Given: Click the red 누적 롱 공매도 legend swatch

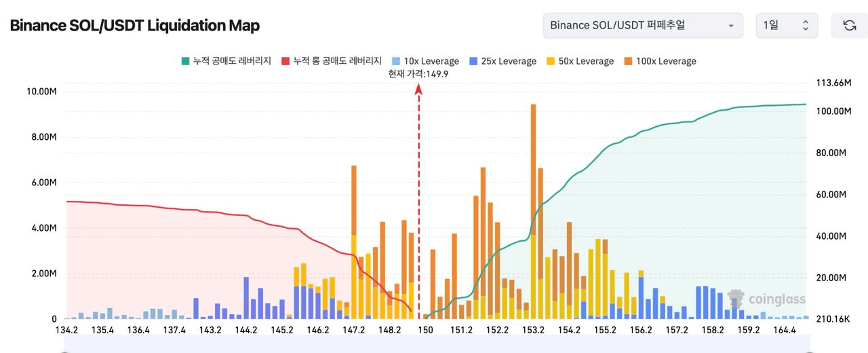Looking at the screenshot, I should (x=285, y=61).
